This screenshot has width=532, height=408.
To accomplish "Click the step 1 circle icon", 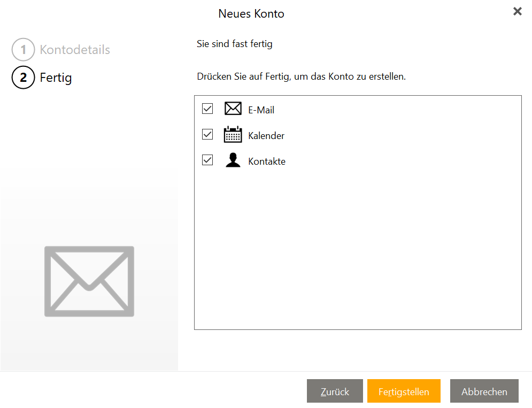I will pyautogui.click(x=22, y=49).
